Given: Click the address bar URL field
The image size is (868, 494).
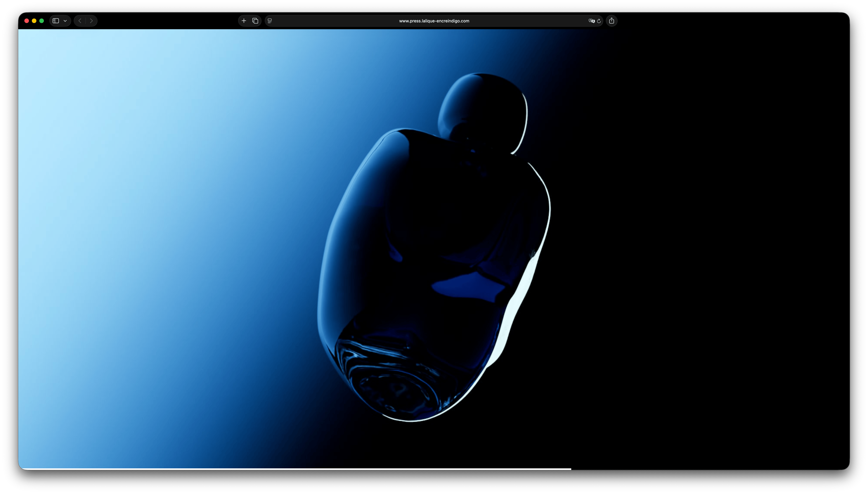Looking at the screenshot, I should (x=434, y=21).
